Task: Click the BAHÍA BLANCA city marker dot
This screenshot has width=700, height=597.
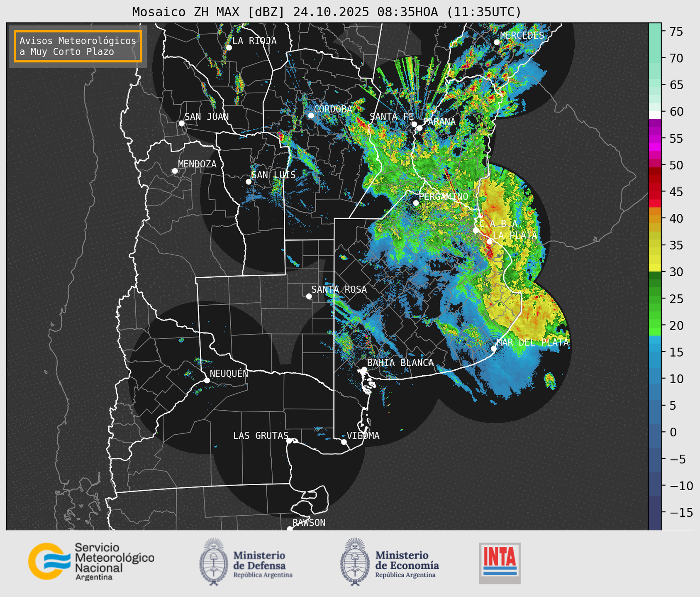Action: click(364, 369)
